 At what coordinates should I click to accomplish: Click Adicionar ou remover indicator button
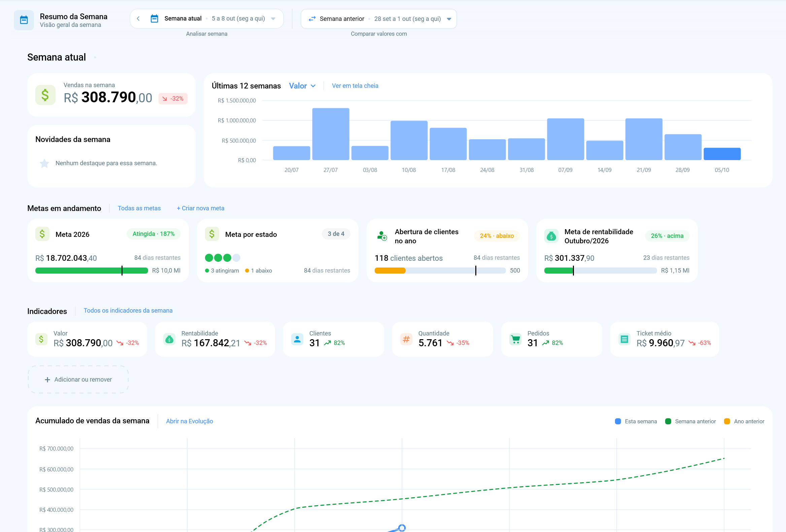point(78,380)
